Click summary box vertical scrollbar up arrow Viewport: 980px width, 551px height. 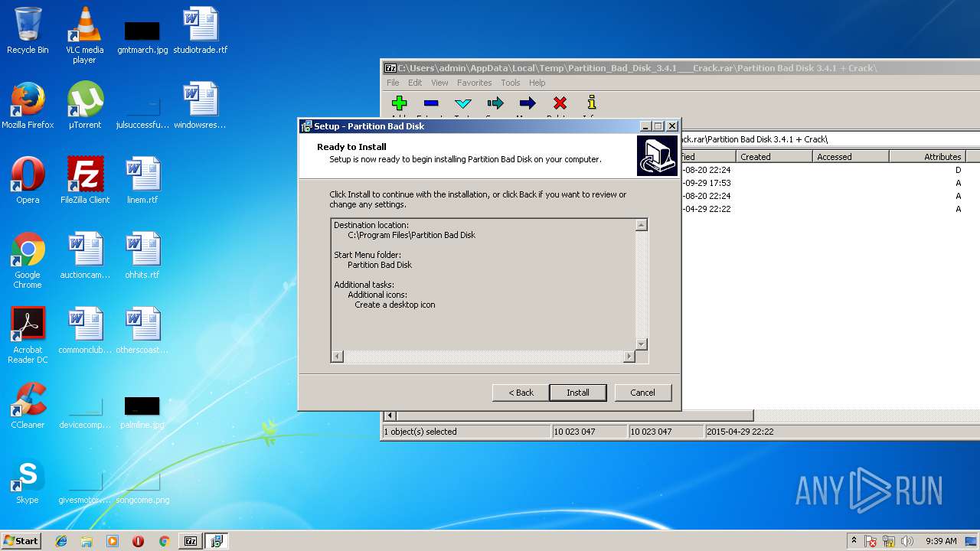642,225
